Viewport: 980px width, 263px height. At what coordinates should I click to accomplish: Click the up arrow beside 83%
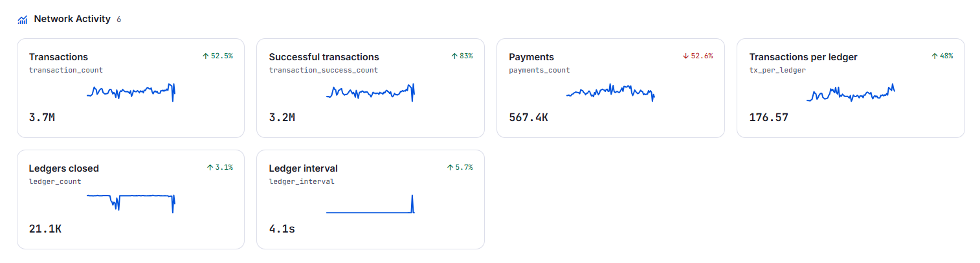point(454,56)
